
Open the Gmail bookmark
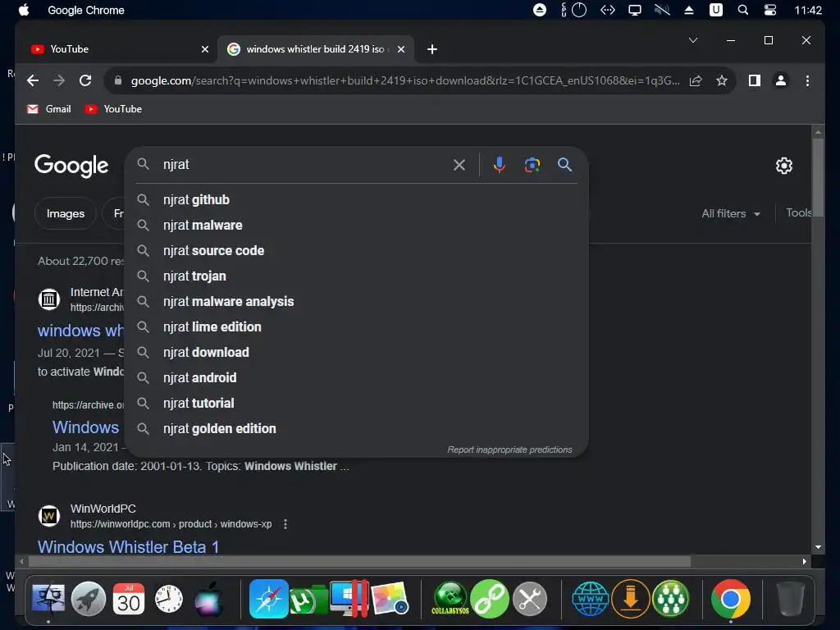point(48,109)
